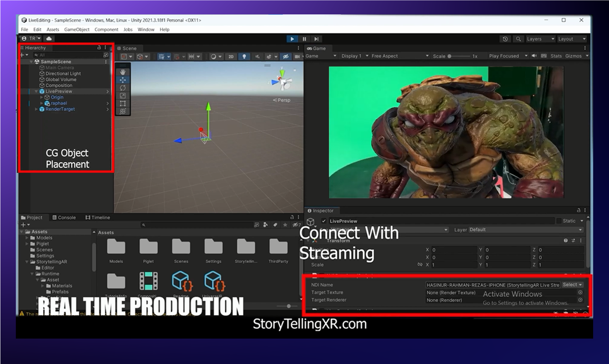Expand the Models folder in Project tree
The image size is (609, 364).
[27, 238]
